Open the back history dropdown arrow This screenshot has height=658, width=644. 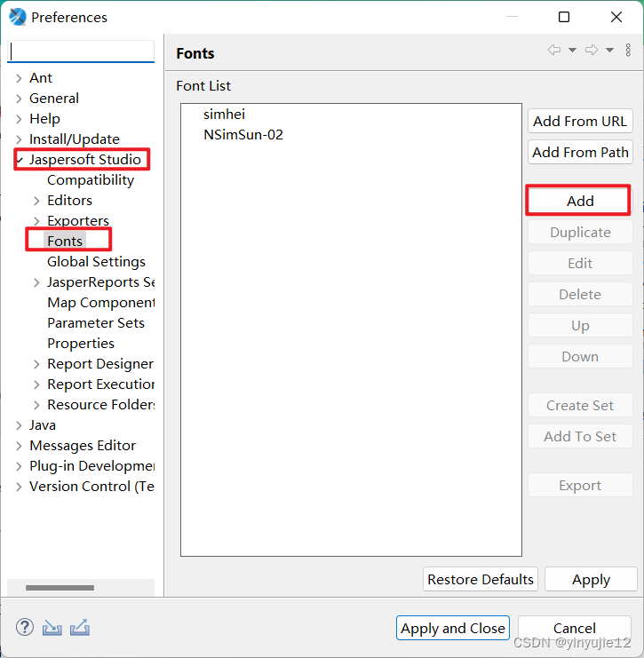(x=572, y=51)
